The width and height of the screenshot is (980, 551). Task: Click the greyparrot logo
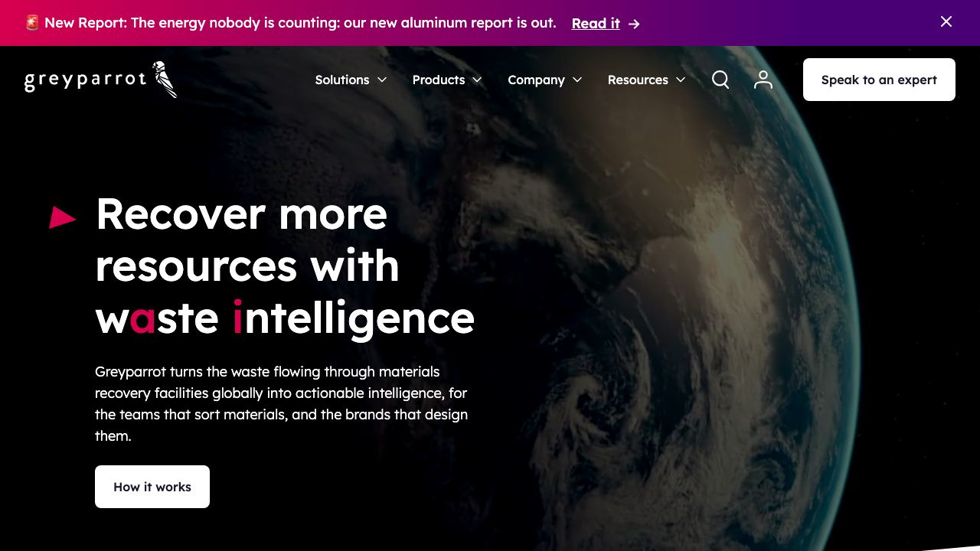tap(101, 80)
